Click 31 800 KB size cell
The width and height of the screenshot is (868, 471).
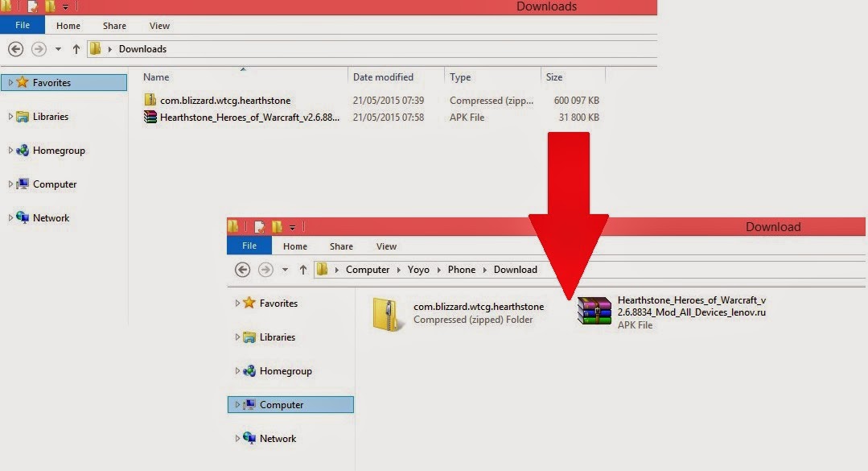578,117
